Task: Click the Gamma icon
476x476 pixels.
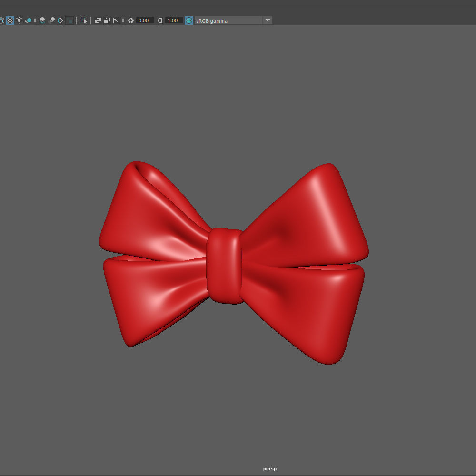Action: (160, 20)
